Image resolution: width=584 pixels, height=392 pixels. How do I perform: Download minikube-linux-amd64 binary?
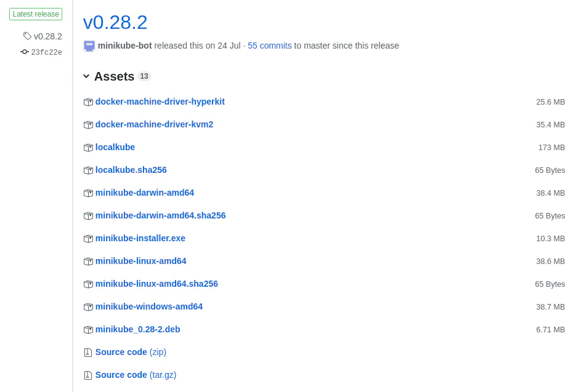[x=140, y=261]
